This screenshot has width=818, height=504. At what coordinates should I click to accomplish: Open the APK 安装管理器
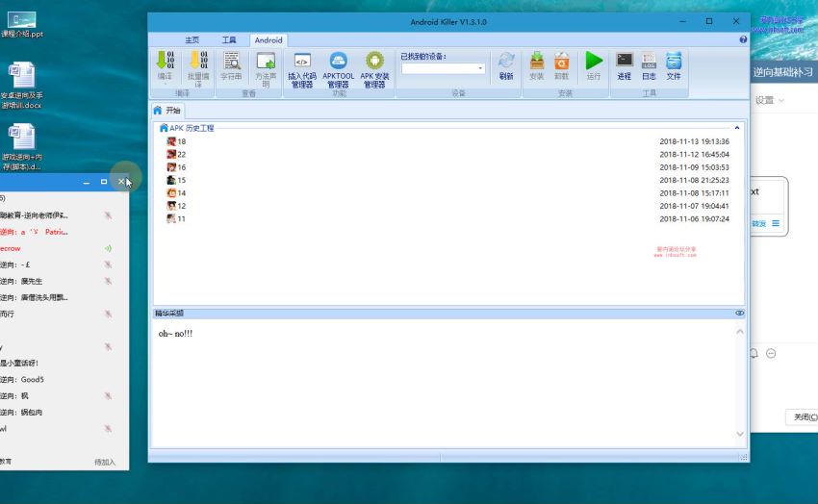[x=374, y=69]
